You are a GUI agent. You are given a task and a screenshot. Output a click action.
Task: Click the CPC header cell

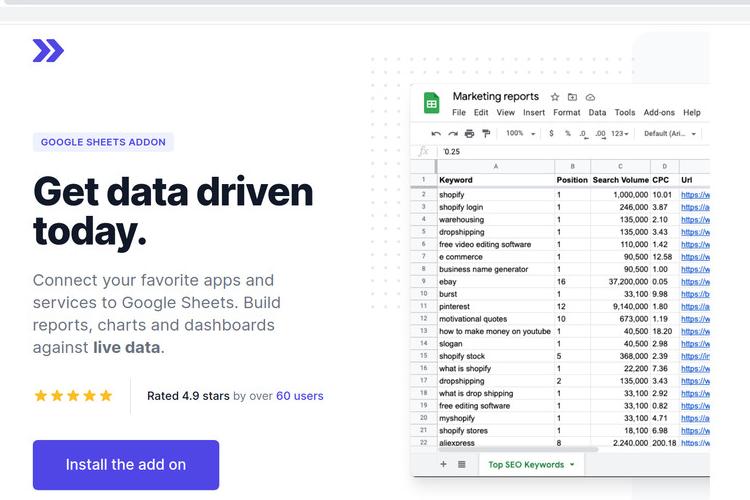click(664, 180)
